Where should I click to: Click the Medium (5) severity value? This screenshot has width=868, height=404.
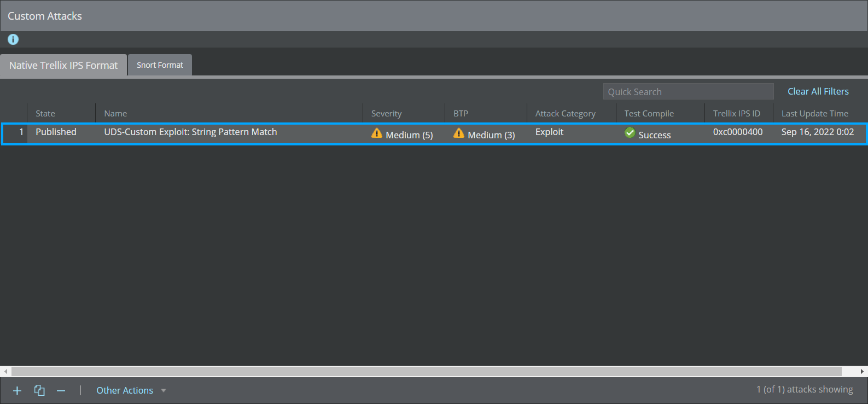(x=409, y=135)
